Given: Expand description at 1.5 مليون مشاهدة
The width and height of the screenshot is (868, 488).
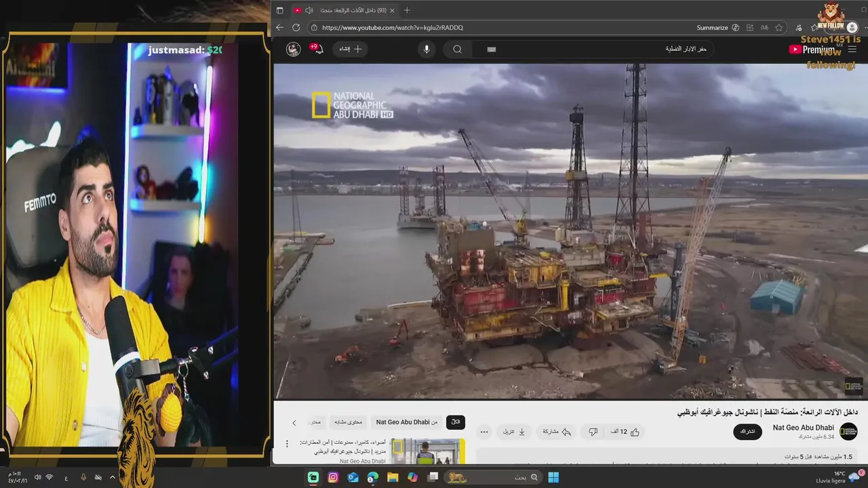Looking at the screenshot, I should pyautogui.click(x=818, y=457).
